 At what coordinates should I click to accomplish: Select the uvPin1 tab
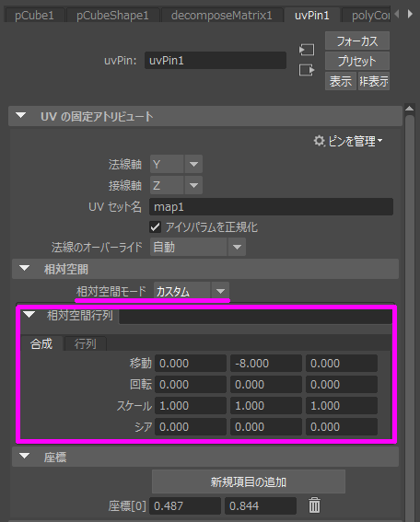pyautogui.click(x=311, y=16)
